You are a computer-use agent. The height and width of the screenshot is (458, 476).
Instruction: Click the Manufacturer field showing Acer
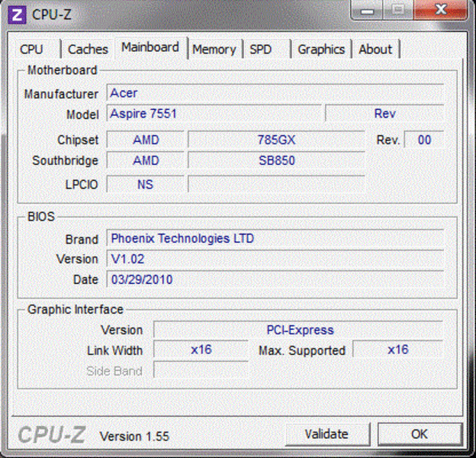[x=275, y=92]
